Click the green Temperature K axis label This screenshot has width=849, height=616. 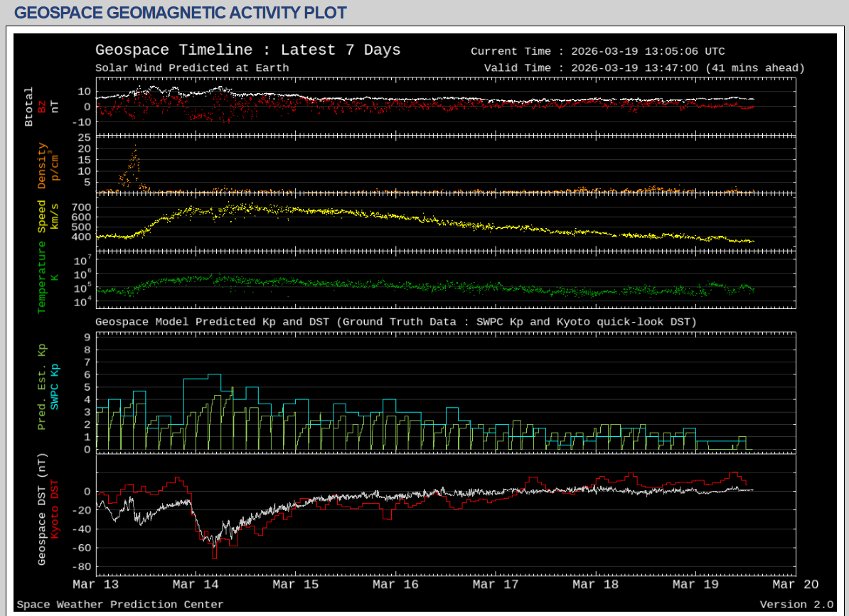(x=42, y=277)
